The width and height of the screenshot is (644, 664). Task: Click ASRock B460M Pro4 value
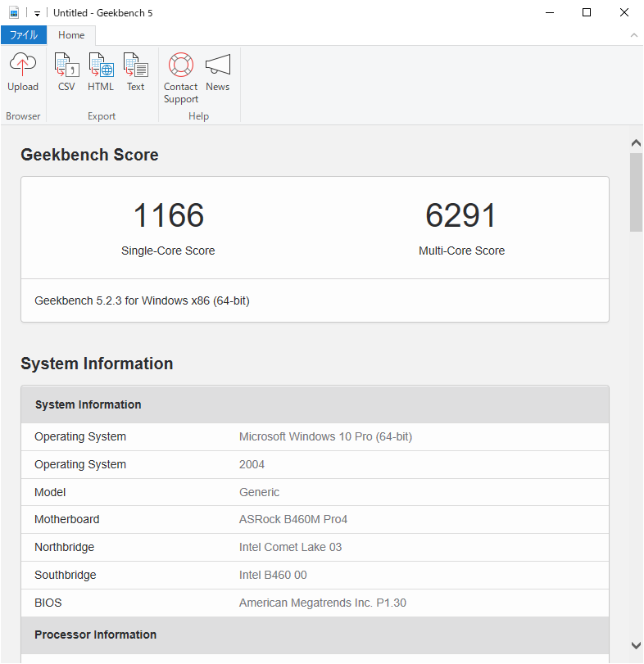click(293, 519)
